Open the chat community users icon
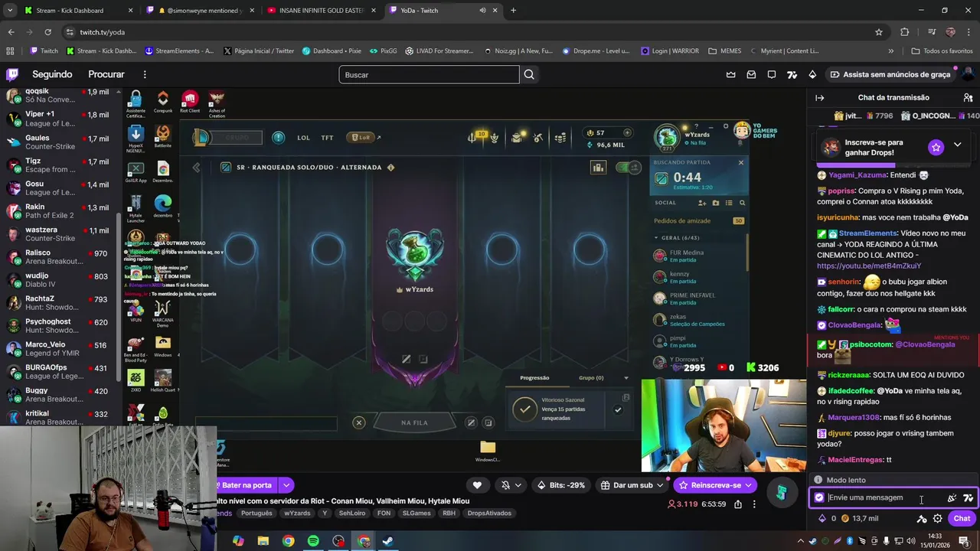Viewport: 980px width, 551px height. pyautogui.click(x=968, y=97)
